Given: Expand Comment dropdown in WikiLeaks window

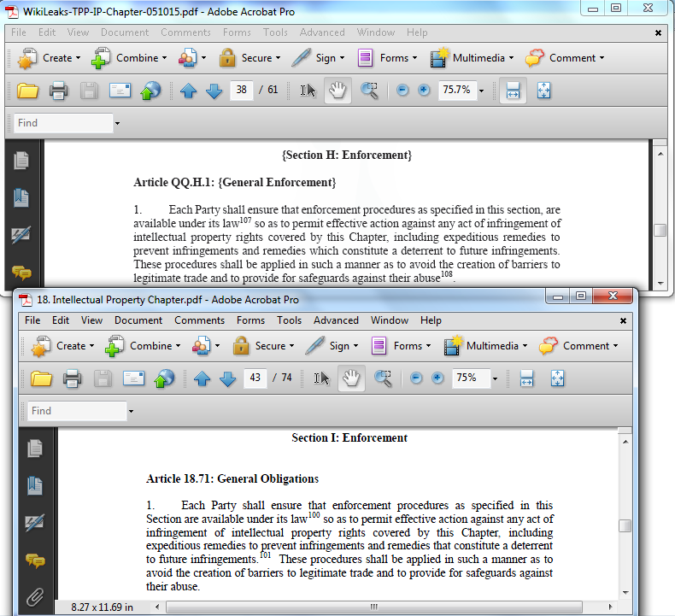Looking at the screenshot, I should tap(602, 58).
